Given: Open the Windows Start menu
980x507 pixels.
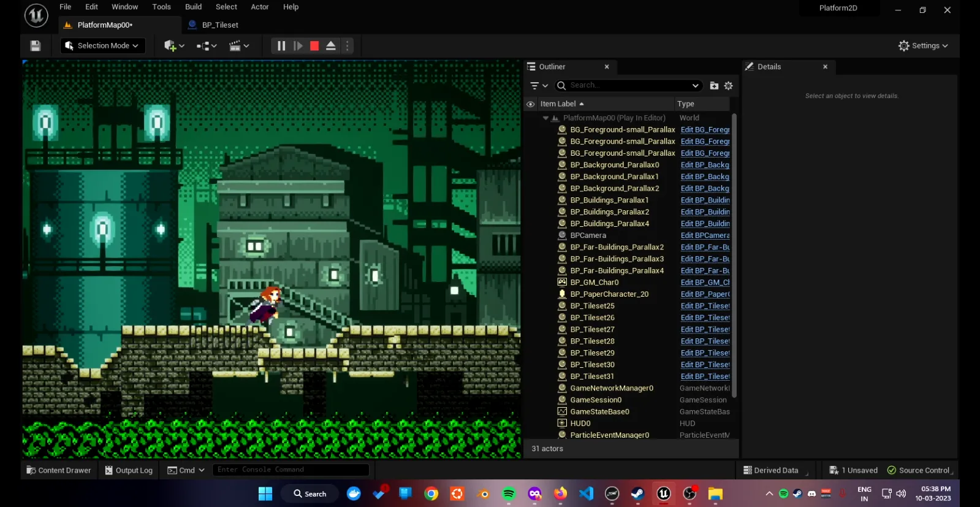Looking at the screenshot, I should pyautogui.click(x=265, y=494).
